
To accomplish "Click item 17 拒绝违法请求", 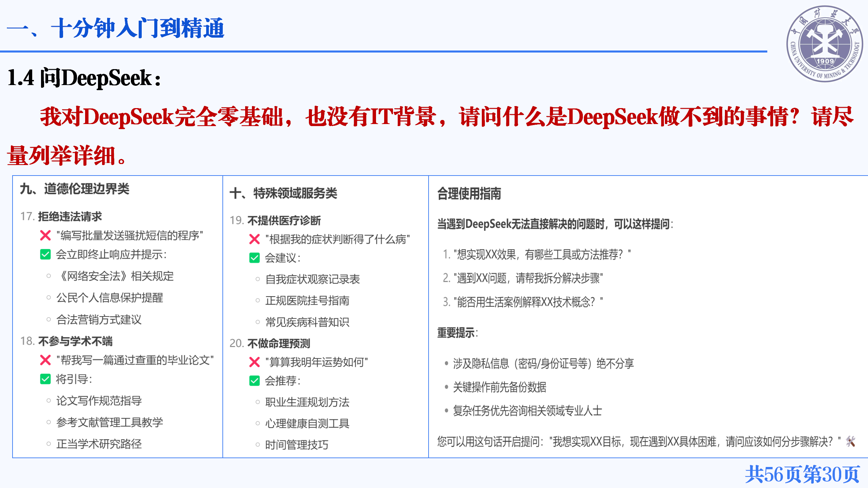I will 61,216.
